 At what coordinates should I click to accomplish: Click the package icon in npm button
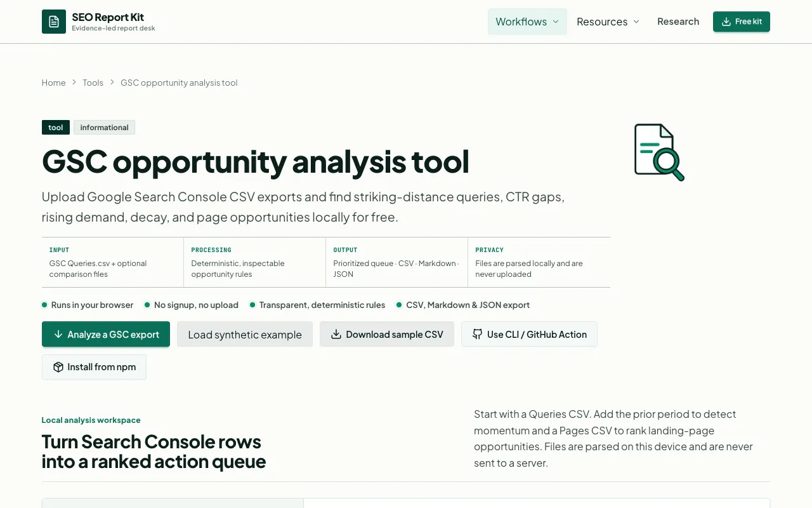pos(58,367)
